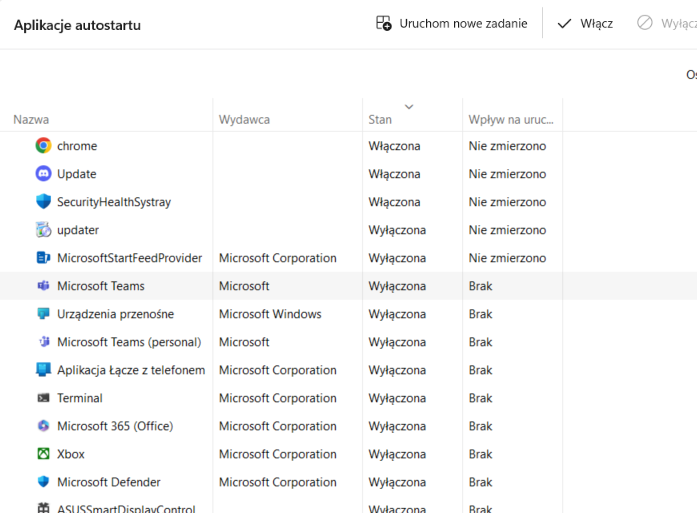Screen dimensions: 697x513
Task: Click Włączona status for chrome
Action: [394, 146]
